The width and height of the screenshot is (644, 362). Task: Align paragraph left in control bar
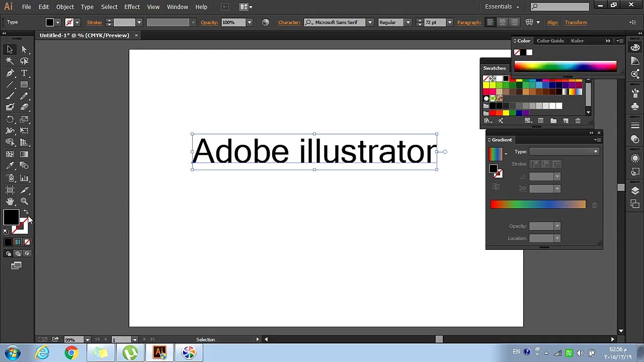pyautogui.click(x=490, y=22)
